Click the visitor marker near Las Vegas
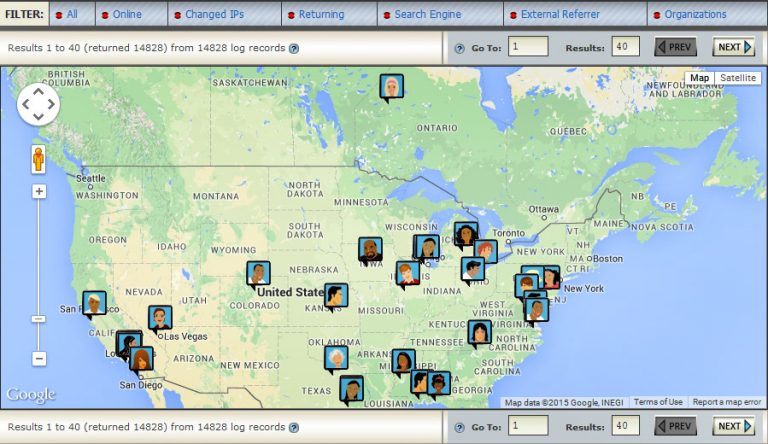 click(160, 318)
